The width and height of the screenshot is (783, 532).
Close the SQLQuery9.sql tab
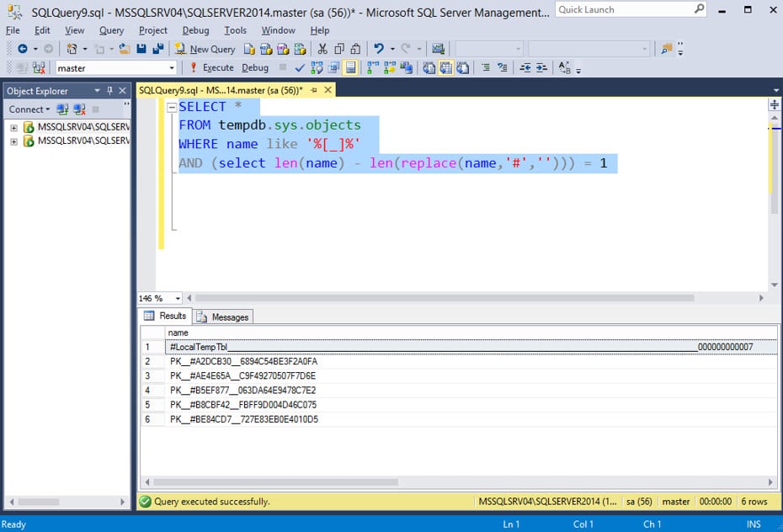328,90
